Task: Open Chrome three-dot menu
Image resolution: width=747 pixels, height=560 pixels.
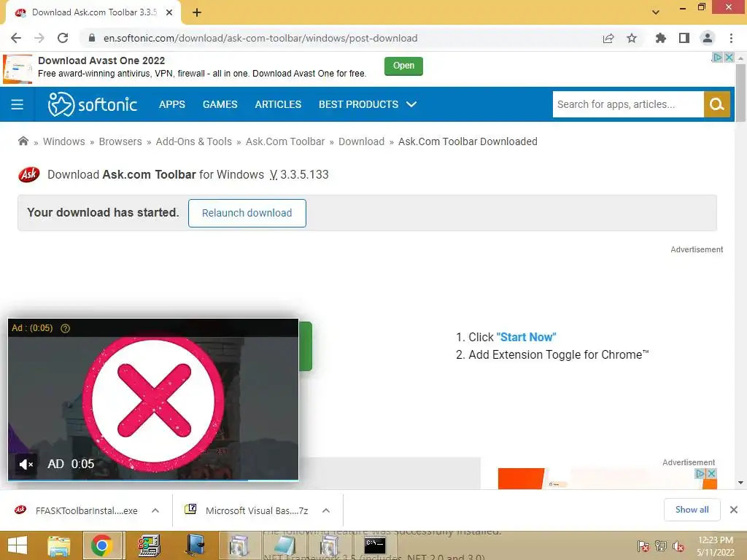Action: click(731, 38)
